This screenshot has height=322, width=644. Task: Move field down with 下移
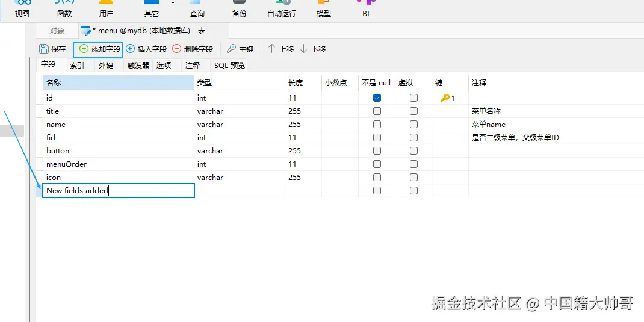(313, 49)
